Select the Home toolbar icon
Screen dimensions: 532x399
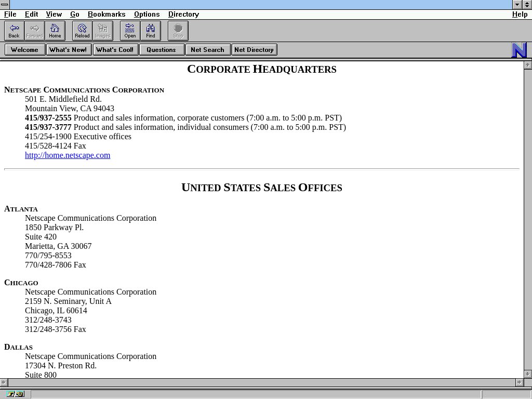click(x=55, y=31)
